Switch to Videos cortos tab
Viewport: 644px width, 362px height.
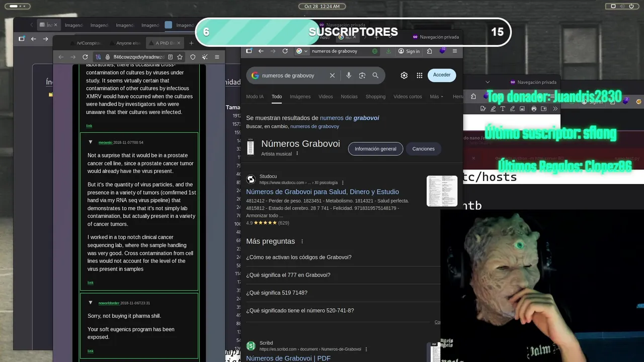pos(408,97)
